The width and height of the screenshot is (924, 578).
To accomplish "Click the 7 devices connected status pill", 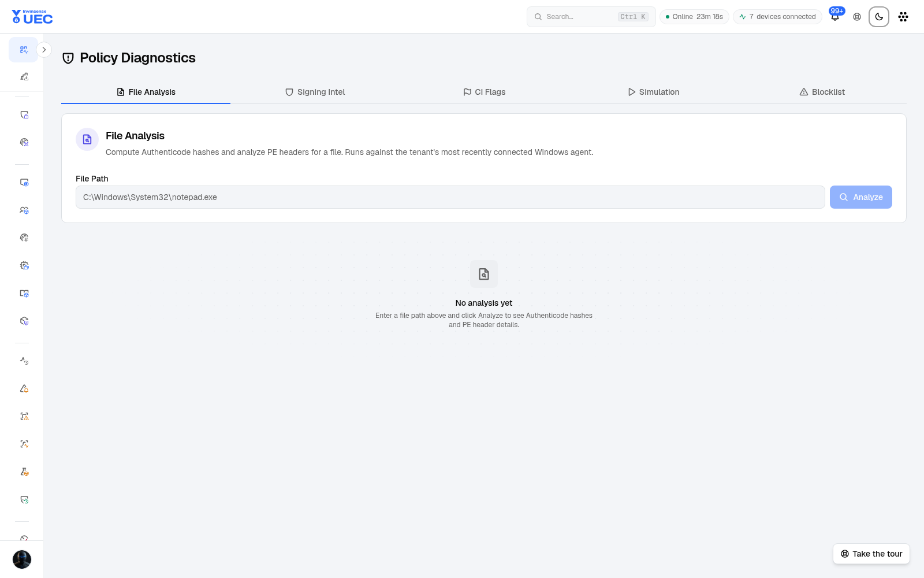I will pyautogui.click(x=777, y=17).
